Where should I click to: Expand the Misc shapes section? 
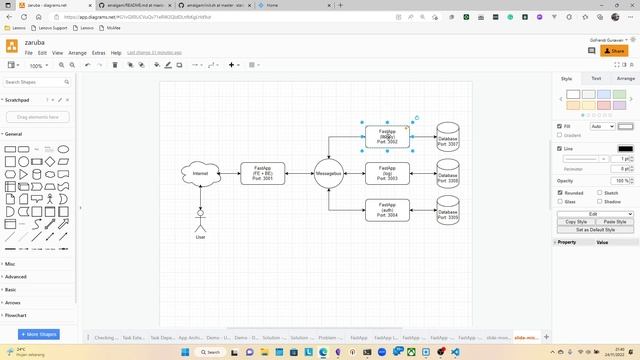point(10,264)
